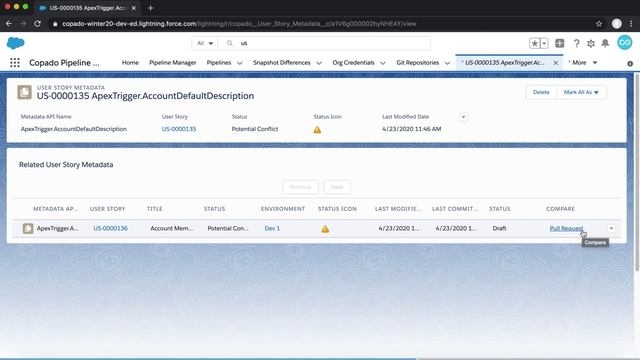Open the Global Actions plus icon
640x360 pixels.
(x=560, y=43)
